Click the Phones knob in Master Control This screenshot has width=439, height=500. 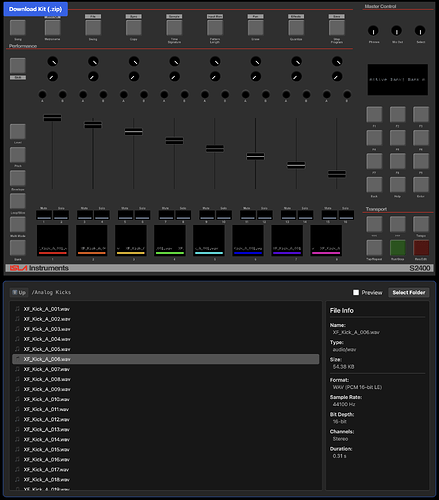tap(373, 31)
